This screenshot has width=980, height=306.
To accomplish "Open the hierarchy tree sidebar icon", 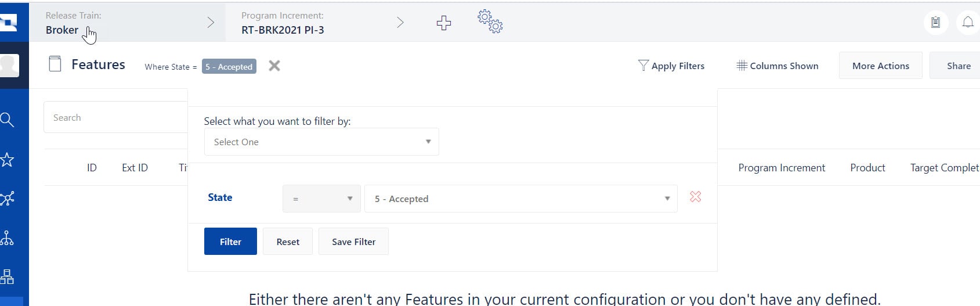I will point(7,237).
